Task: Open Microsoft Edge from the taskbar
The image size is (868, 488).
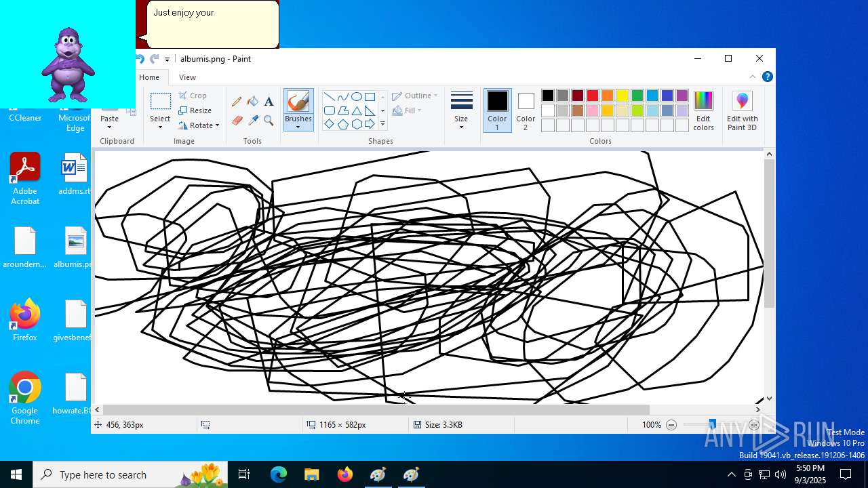Action: [x=279, y=474]
